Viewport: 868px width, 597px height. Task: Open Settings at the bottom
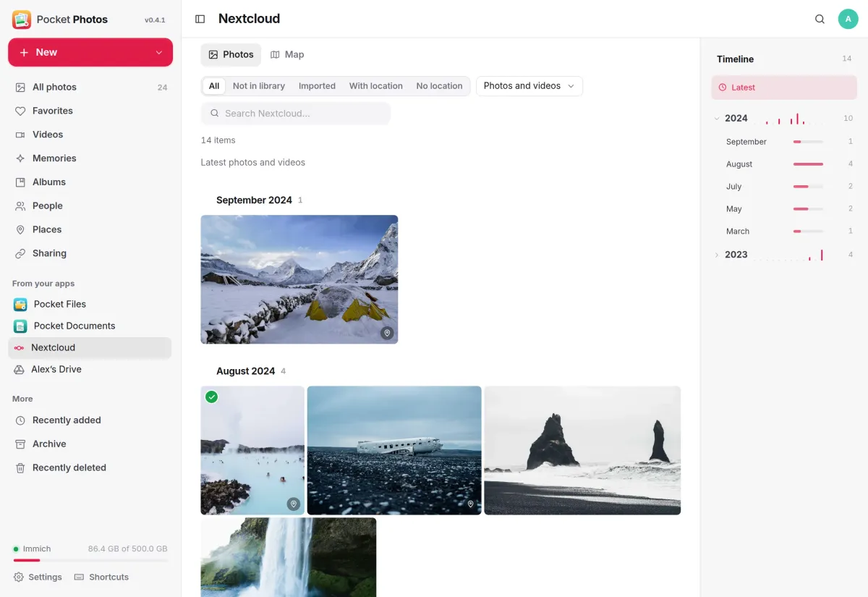point(38,577)
